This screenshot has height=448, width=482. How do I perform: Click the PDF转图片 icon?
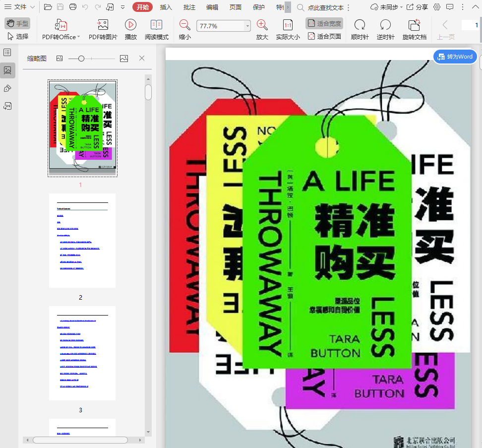103,25
